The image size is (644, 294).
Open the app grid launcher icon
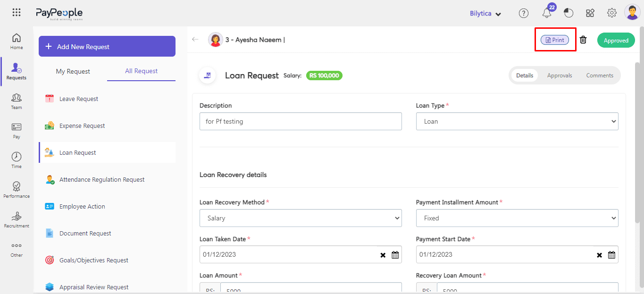[x=17, y=13]
